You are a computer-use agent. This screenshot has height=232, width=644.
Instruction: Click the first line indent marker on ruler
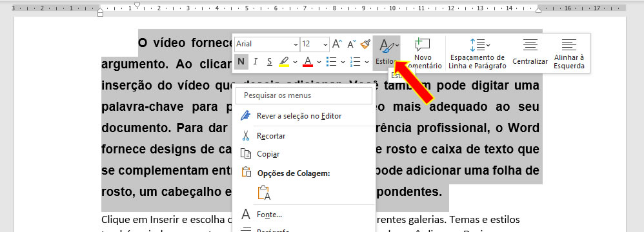click(x=137, y=6)
